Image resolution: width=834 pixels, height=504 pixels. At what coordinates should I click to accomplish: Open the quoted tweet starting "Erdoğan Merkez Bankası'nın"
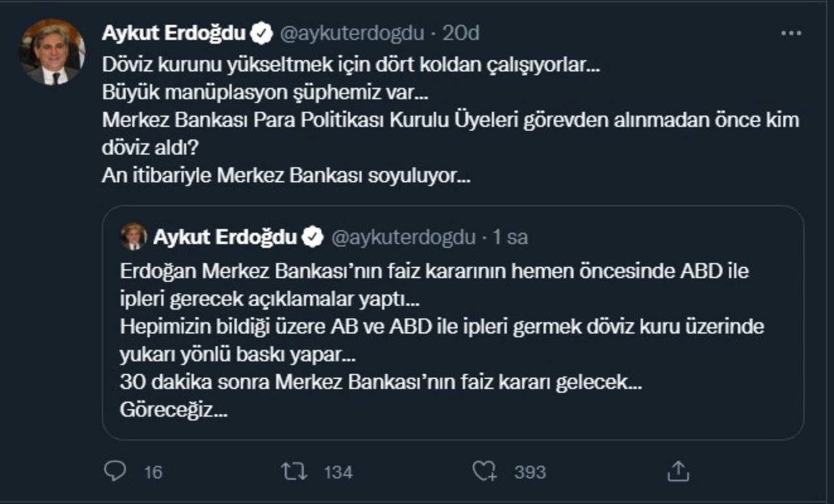[452, 339]
